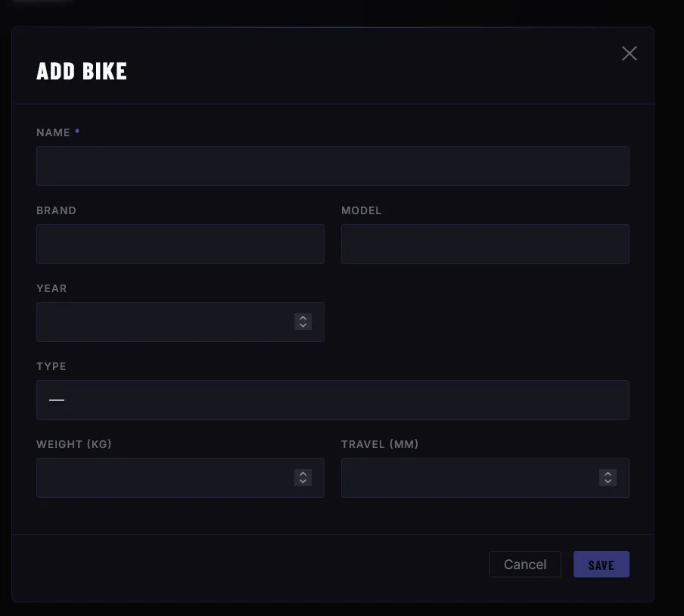Close the Add Bike dialog
The width and height of the screenshot is (684, 616).
coord(629,53)
